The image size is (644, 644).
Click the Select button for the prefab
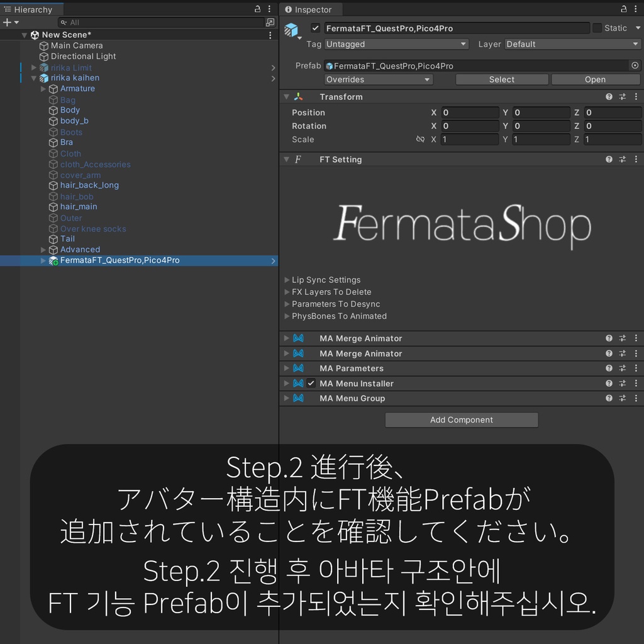click(x=501, y=79)
